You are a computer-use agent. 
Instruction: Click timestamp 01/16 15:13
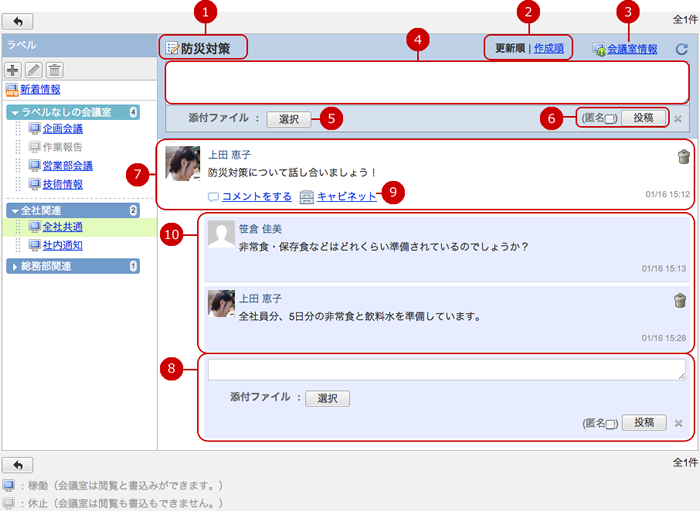[664, 269]
